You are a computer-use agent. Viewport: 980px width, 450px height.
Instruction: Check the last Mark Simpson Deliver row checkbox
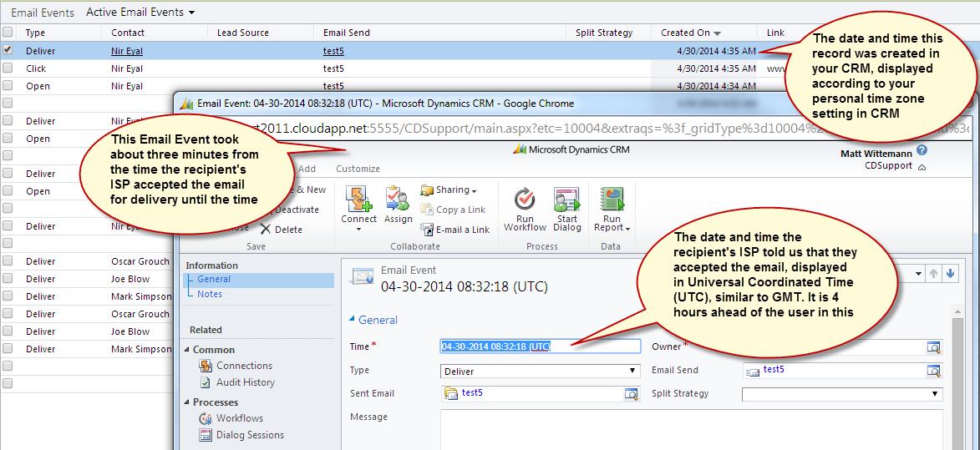[x=8, y=348]
